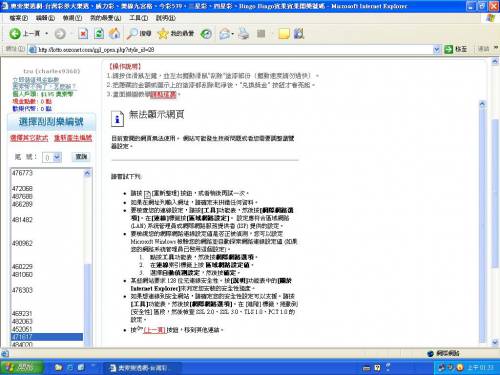Viewport: 500px width, 375px height.
Task: Open the 檢視 (View) menu
Action: tap(72, 18)
